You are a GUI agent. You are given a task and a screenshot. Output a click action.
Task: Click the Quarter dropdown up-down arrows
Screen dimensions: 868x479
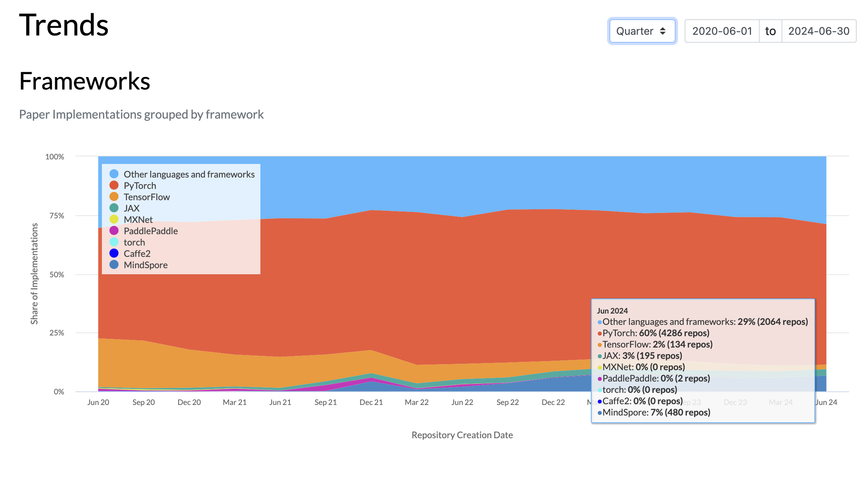pyautogui.click(x=663, y=31)
